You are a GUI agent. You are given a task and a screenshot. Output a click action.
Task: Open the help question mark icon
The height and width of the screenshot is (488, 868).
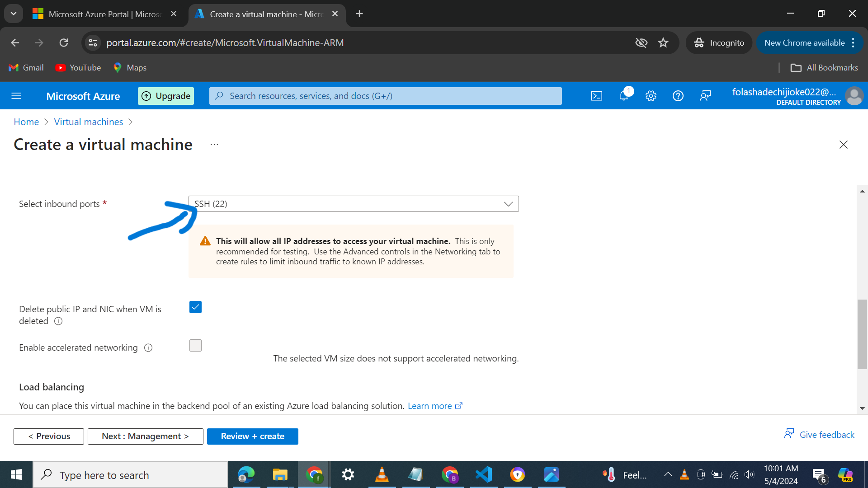click(678, 96)
